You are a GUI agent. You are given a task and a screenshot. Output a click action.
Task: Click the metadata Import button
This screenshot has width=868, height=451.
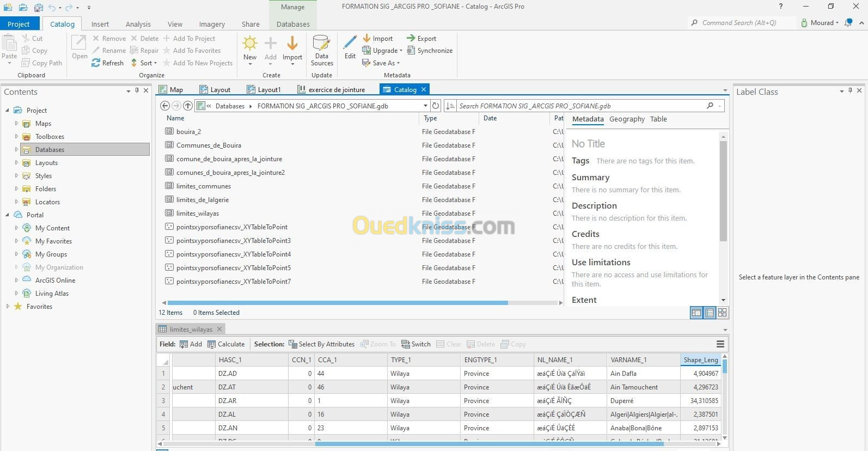378,38
